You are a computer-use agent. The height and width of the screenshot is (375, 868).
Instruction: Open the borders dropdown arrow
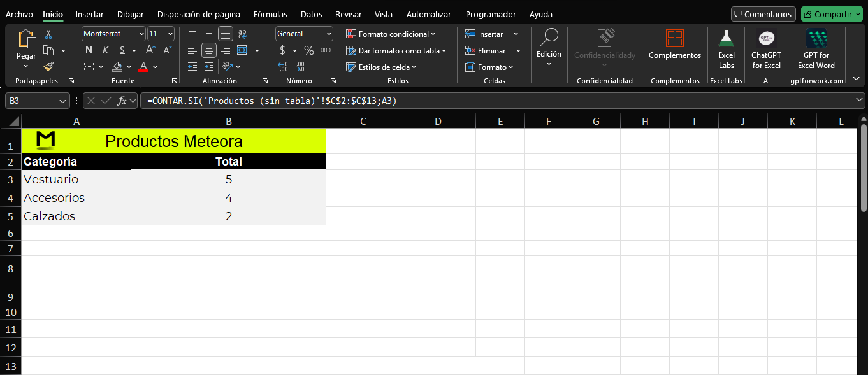point(101,67)
